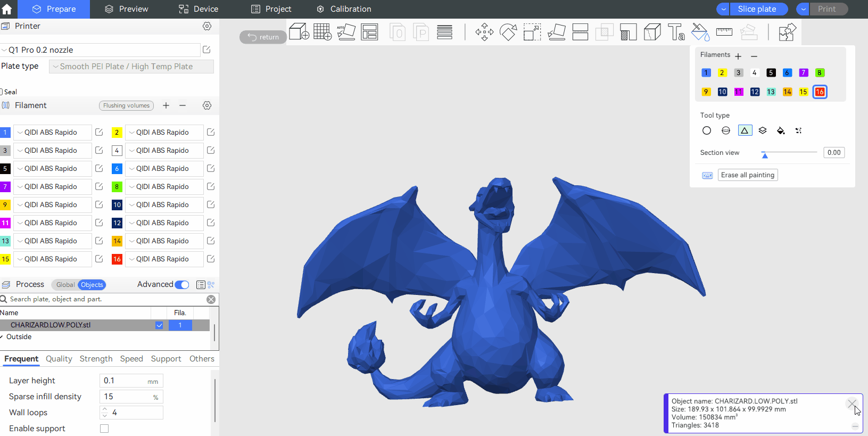Select the Measure ruler tool

724,32
